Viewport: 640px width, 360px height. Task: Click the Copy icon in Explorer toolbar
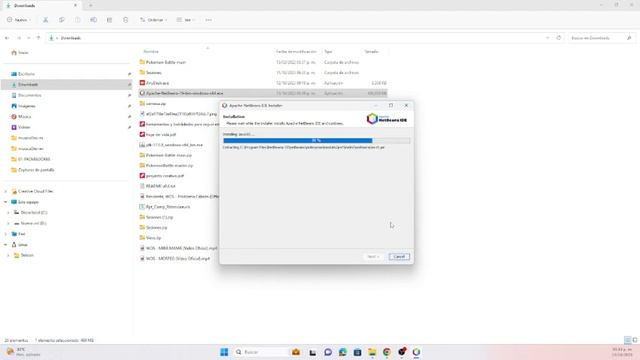tap(62, 20)
